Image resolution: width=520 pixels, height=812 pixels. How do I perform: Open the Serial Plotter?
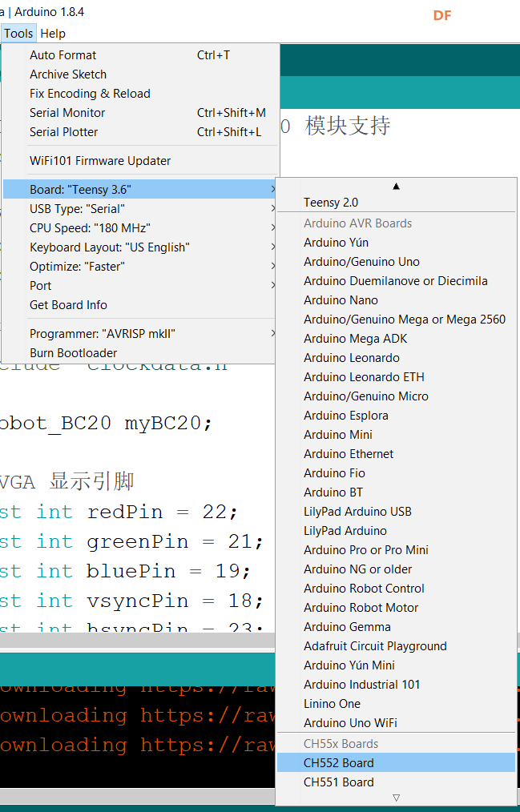(x=140, y=131)
